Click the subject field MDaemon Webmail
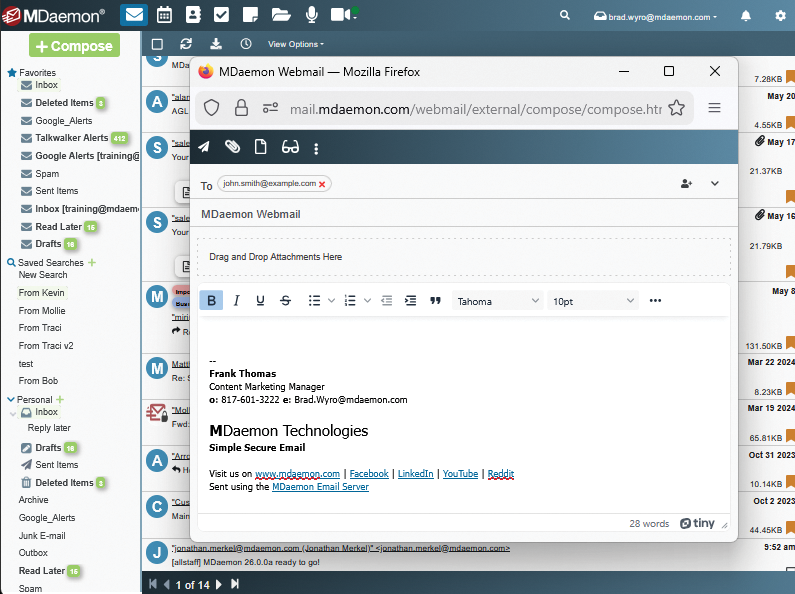The width and height of the screenshot is (795, 594). 463,214
